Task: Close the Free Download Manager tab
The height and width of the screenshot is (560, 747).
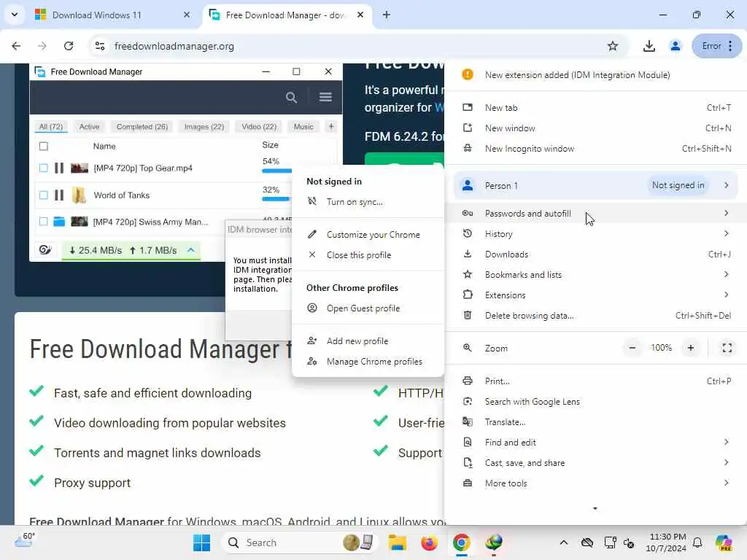Action: 360,15
